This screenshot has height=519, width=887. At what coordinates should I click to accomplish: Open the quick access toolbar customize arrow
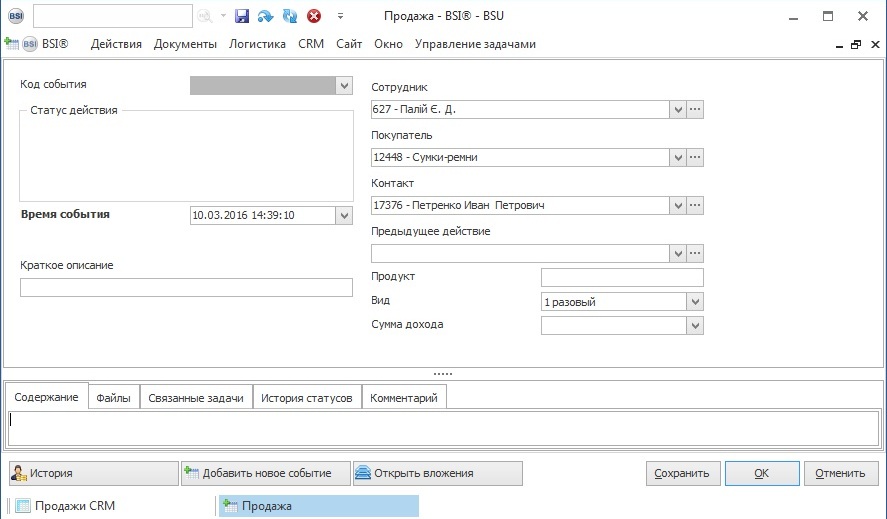click(340, 16)
